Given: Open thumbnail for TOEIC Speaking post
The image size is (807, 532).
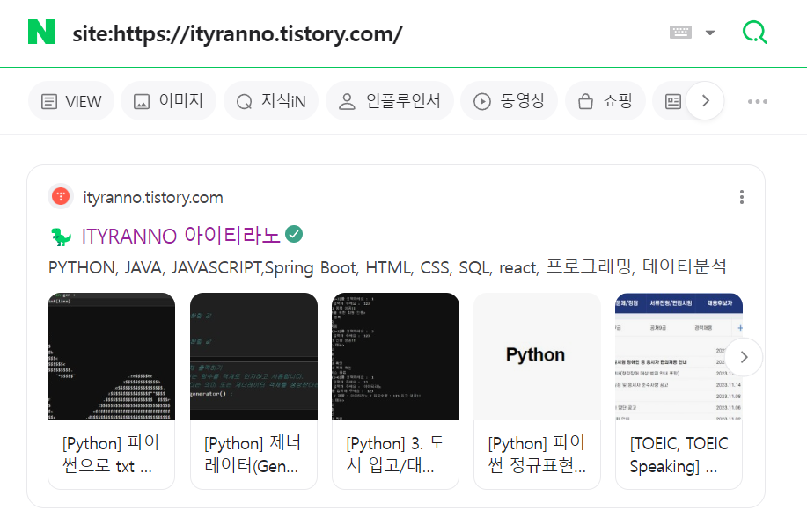Looking at the screenshot, I should (679, 357).
